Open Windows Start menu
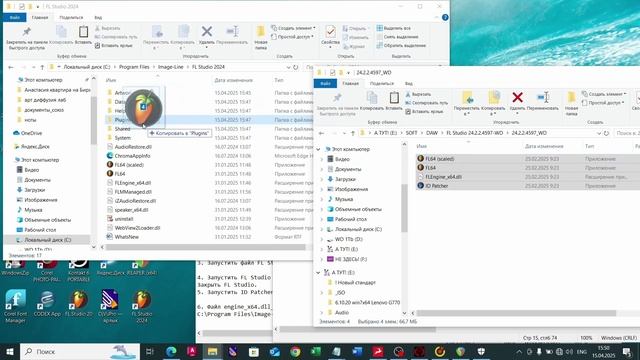The height and width of the screenshot is (360, 640). click(10, 351)
